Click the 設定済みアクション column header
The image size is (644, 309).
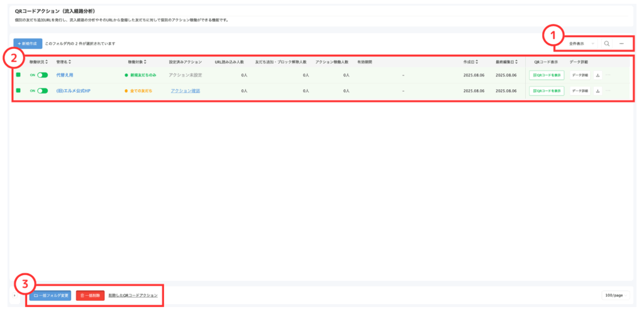tap(186, 62)
